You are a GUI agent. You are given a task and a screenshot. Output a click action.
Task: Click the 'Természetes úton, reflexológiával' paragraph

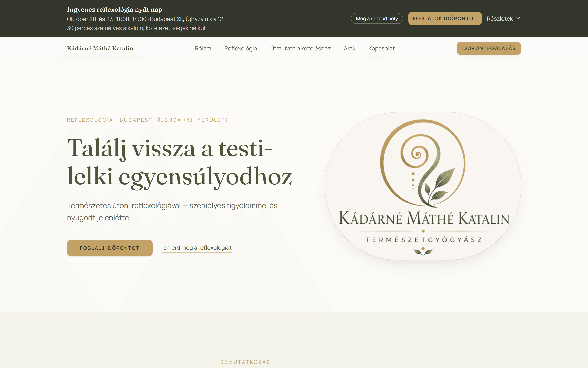pyautogui.click(x=172, y=212)
